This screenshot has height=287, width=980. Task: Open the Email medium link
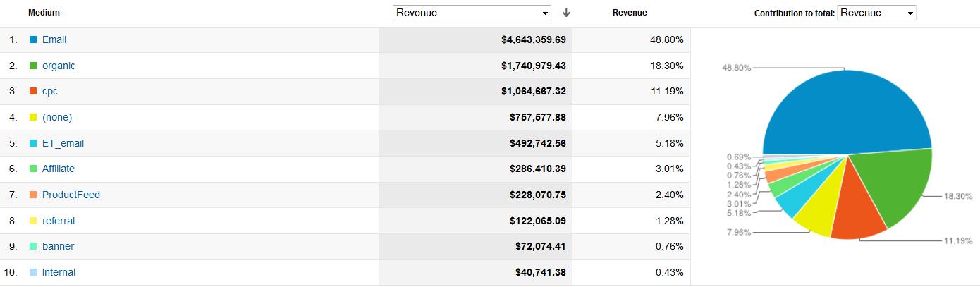coord(54,39)
